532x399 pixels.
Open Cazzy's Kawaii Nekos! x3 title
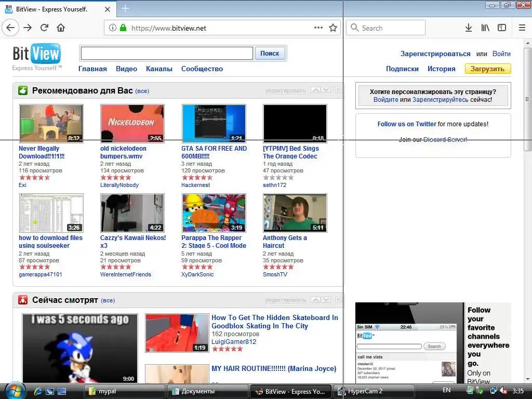click(133, 242)
